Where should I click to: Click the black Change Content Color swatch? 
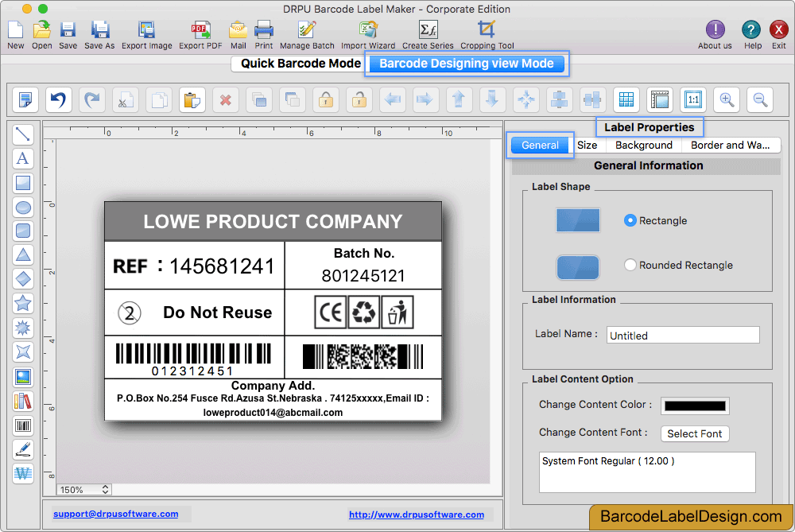click(x=695, y=406)
